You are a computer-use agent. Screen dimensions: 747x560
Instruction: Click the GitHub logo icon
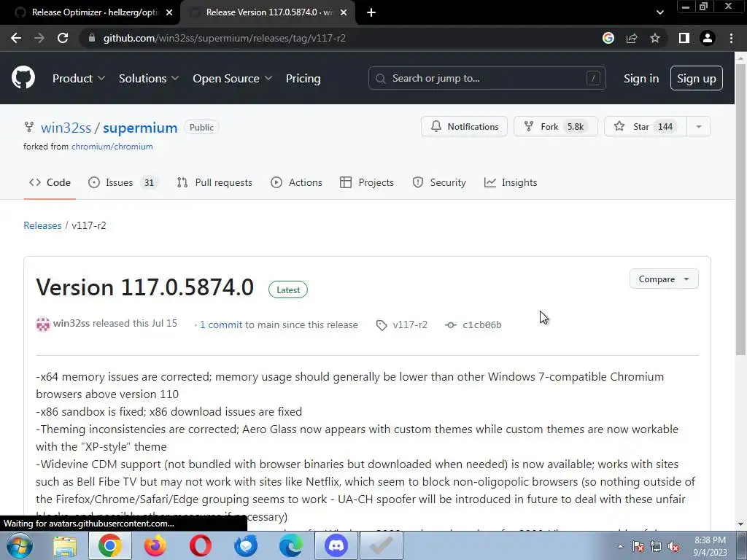tap(23, 78)
